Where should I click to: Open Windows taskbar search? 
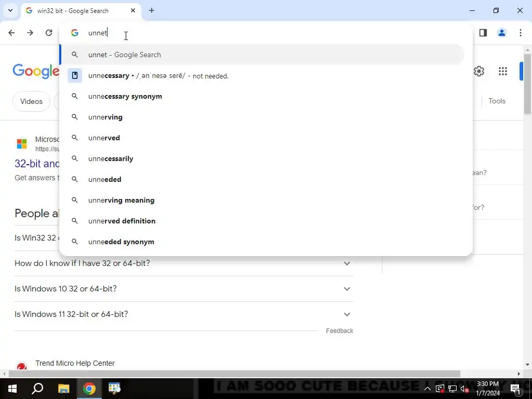point(37,389)
